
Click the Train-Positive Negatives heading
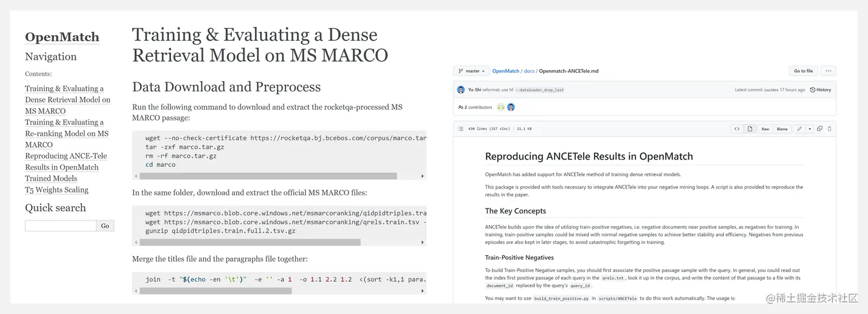coord(520,258)
